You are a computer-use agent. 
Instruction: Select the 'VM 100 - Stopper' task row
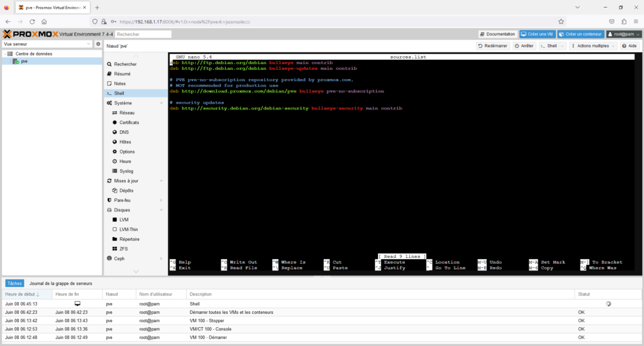[321, 321]
